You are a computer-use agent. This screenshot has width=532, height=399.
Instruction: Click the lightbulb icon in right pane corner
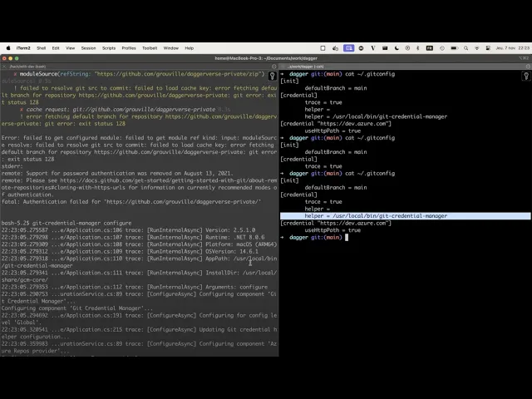pyautogui.click(x=526, y=76)
